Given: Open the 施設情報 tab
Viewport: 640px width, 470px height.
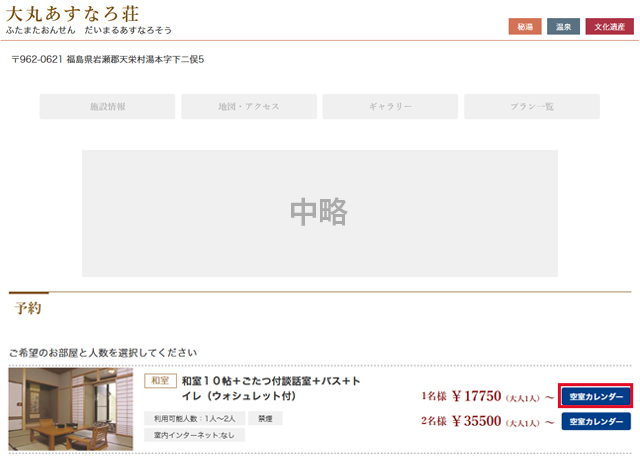Looking at the screenshot, I should (x=108, y=107).
